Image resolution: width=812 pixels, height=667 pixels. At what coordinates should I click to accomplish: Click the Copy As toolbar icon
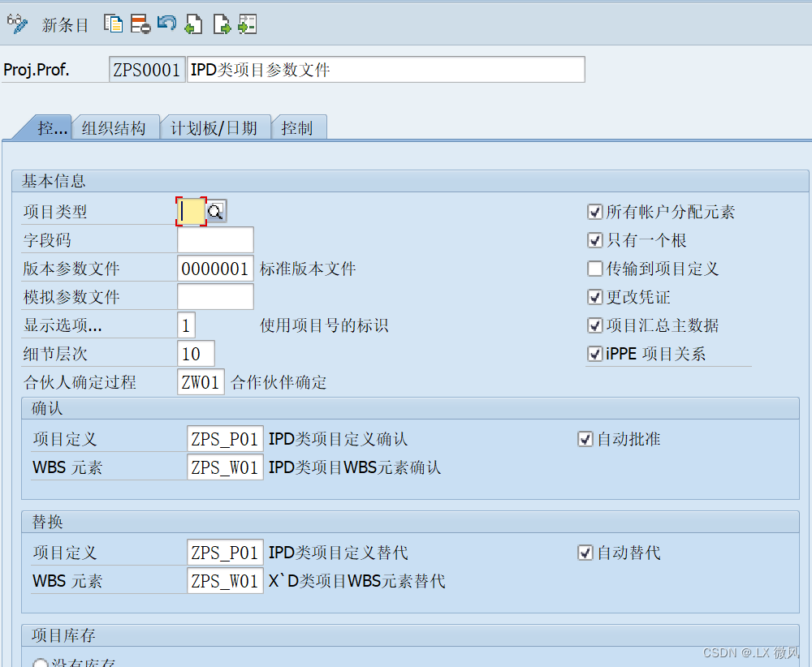tap(114, 24)
